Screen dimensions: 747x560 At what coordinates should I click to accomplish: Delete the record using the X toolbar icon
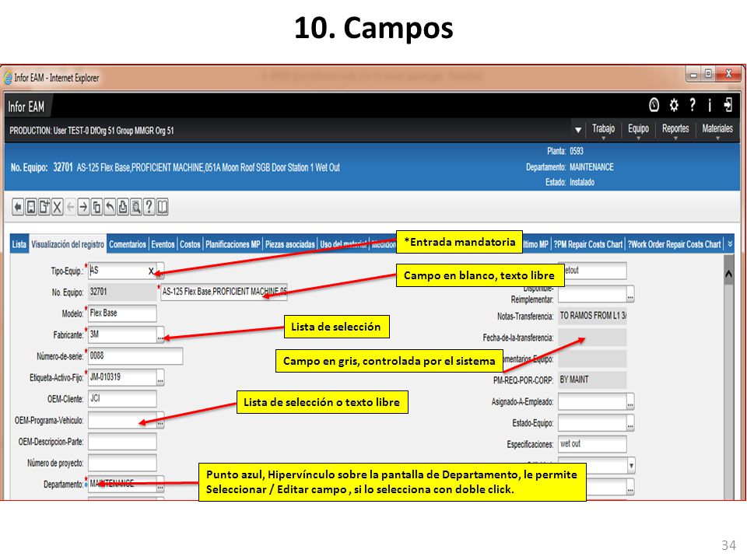coord(57,207)
